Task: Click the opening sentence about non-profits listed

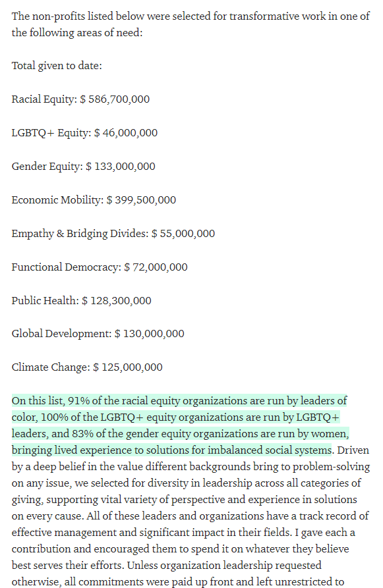Action: point(191,24)
